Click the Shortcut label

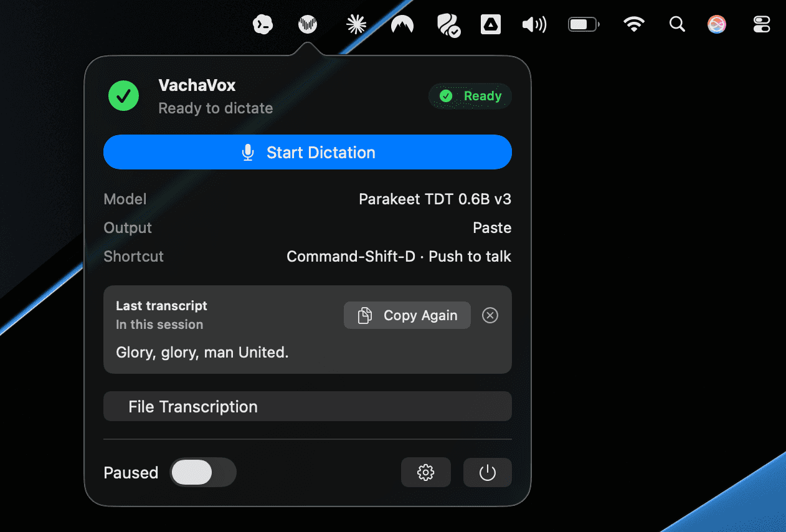pyautogui.click(x=133, y=257)
